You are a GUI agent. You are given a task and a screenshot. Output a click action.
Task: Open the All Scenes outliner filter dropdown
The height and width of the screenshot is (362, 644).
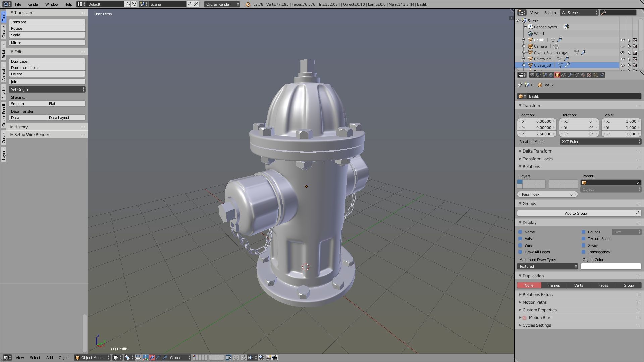(x=579, y=13)
